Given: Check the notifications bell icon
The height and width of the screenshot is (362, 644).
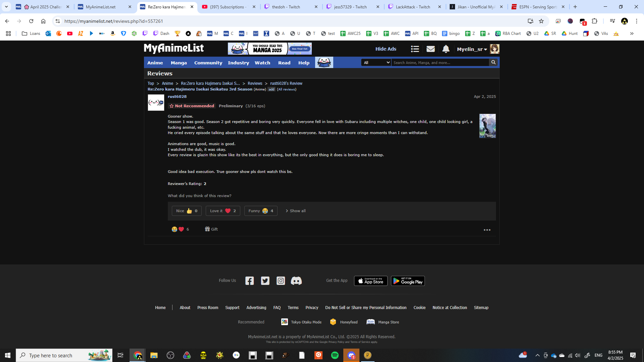Looking at the screenshot, I should (x=446, y=49).
